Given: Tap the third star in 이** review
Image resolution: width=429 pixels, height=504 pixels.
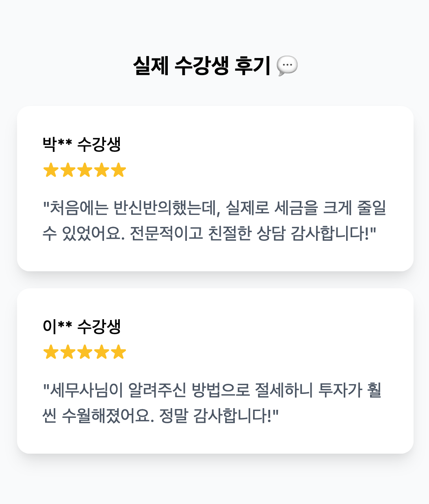Looking at the screenshot, I should coord(84,352).
